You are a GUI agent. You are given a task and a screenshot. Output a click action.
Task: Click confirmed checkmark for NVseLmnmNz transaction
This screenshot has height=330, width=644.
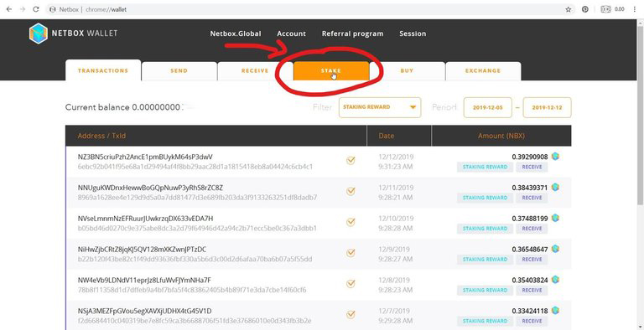(x=351, y=222)
